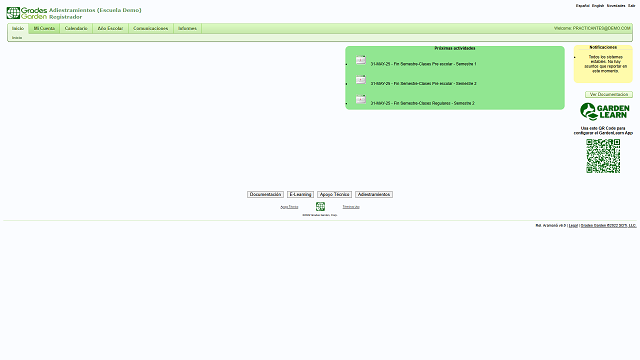Click the Garden Learn logo

coord(604,111)
